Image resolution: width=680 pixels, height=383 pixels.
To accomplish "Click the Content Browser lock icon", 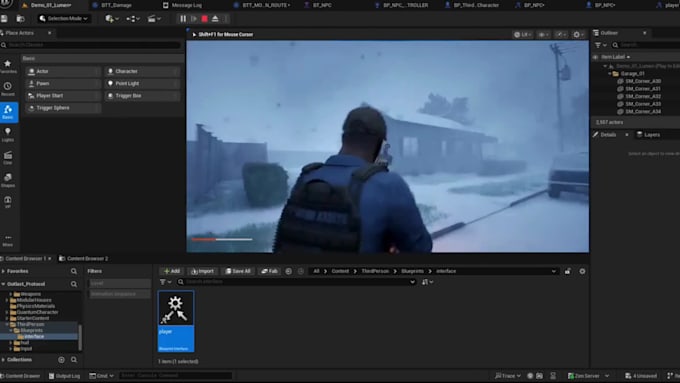I will click(568, 271).
